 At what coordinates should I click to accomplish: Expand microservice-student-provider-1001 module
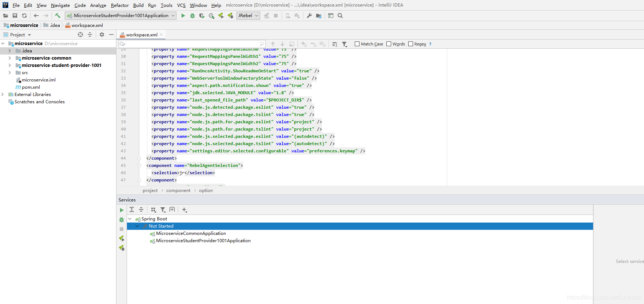10,65
